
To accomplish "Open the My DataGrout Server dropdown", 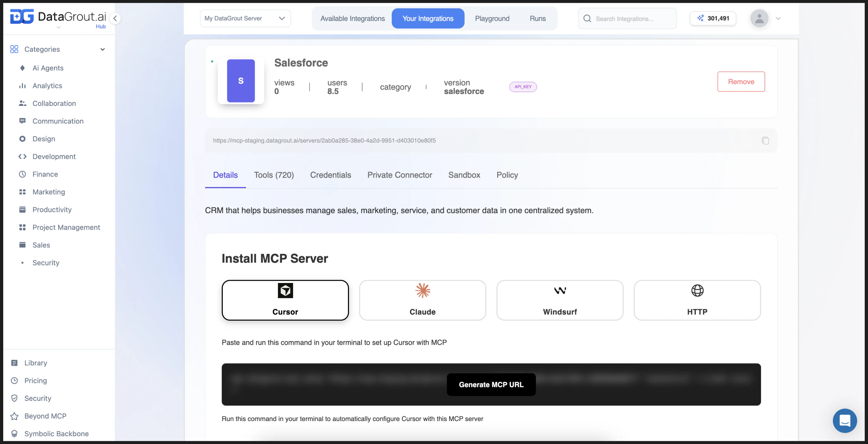I will click(x=245, y=18).
